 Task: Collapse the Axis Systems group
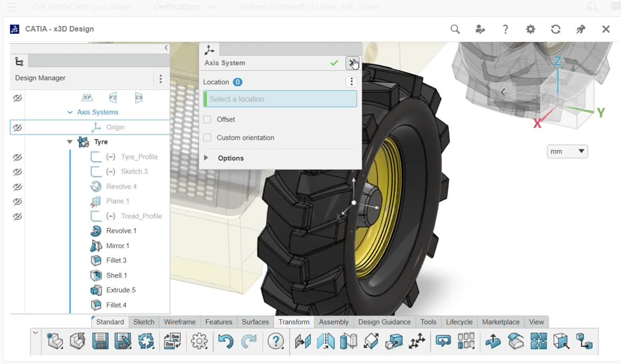[70, 112]
